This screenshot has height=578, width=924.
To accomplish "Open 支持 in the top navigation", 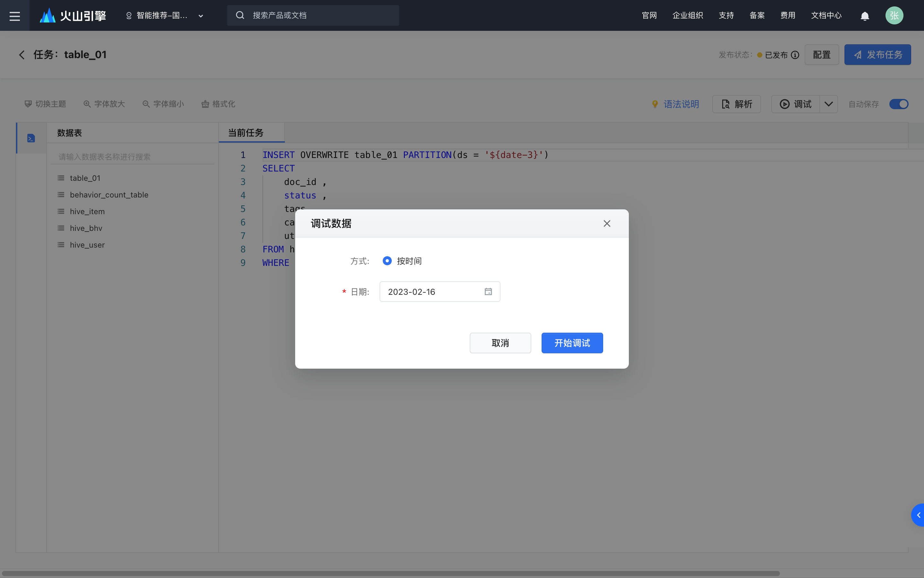I will pos(726,15).
